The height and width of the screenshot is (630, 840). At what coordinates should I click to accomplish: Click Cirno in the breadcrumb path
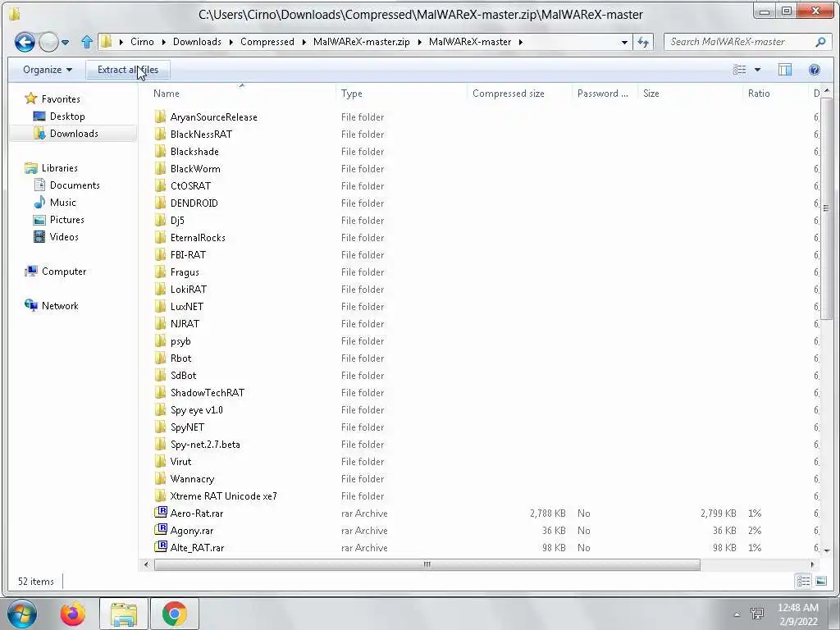tap(142, 42)
